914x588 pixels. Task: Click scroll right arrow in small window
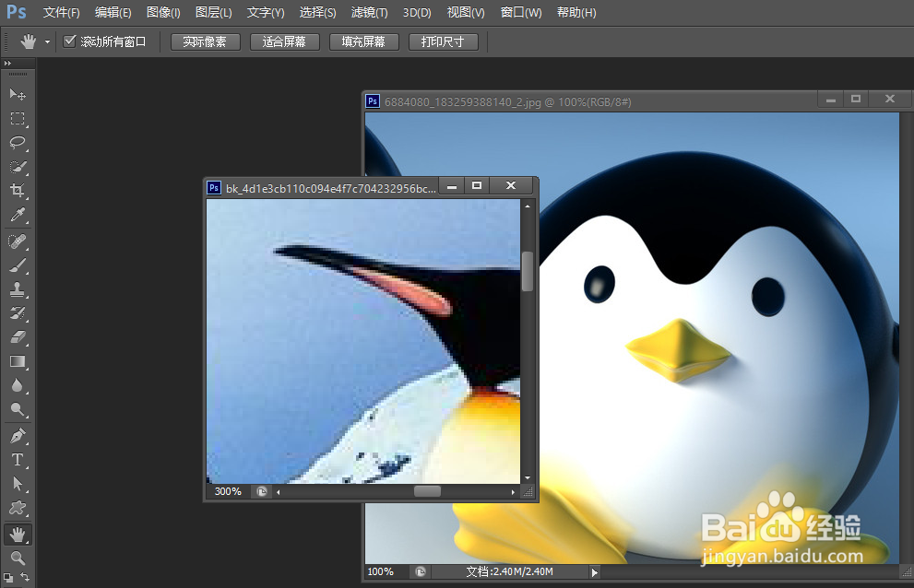pos(513,492)
